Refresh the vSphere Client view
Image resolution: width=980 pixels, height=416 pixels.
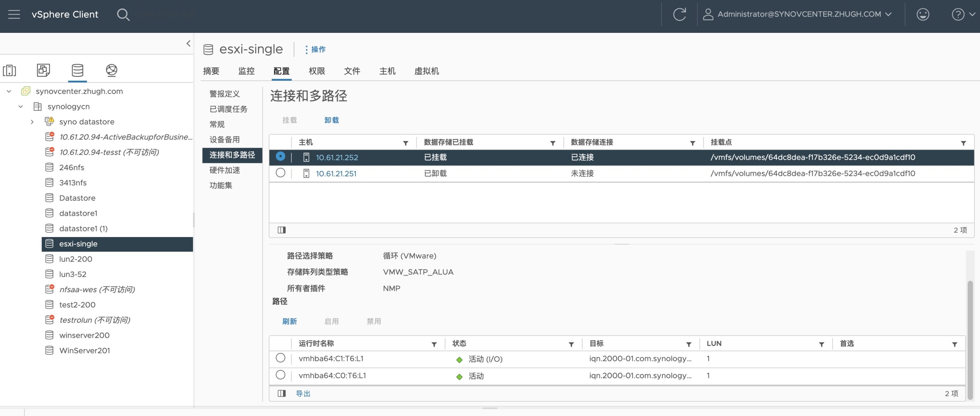679,15
